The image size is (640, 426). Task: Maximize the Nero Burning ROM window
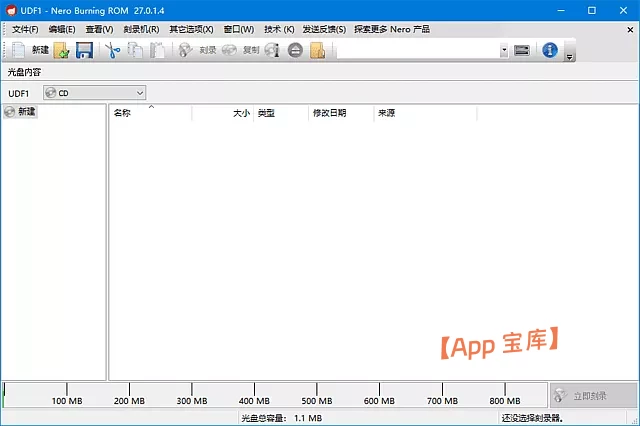pos(592,11)
